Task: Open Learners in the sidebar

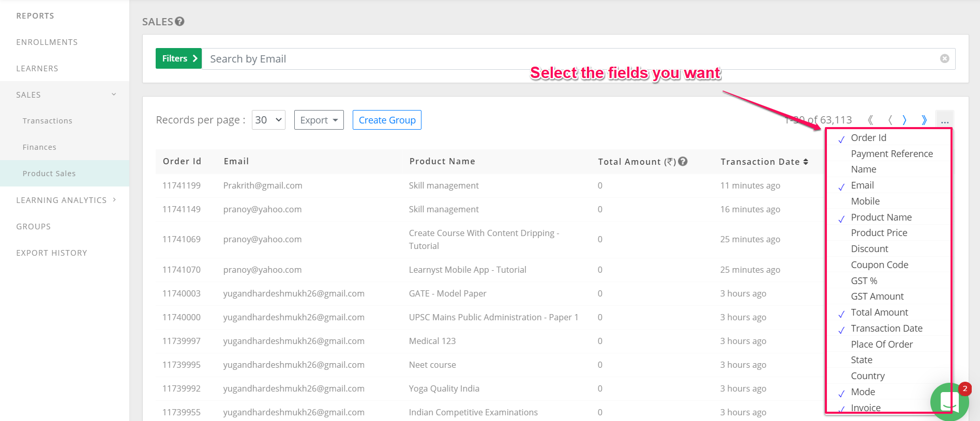Action: [37, 68]
